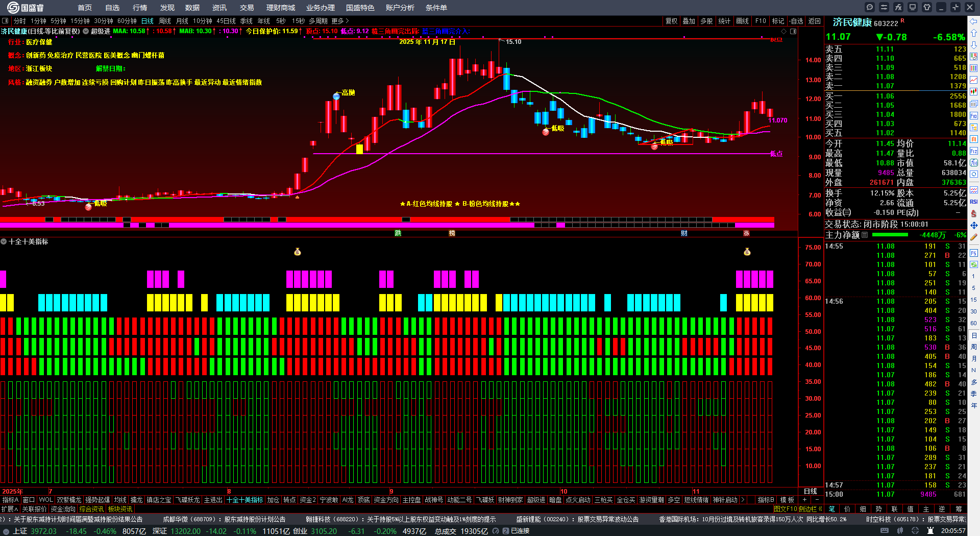Click the panel layout icon left of 分时
The height and width of the screenshot is (536, 980).
(x=5, y=21)
